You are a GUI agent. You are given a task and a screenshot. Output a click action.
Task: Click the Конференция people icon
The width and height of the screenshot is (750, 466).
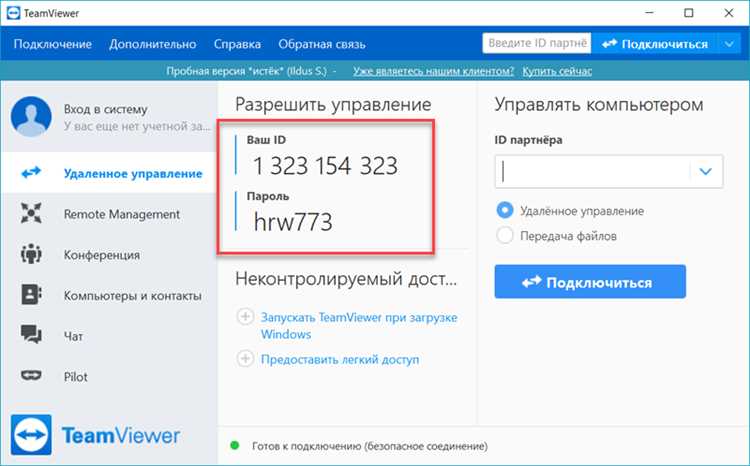(31, 254)
